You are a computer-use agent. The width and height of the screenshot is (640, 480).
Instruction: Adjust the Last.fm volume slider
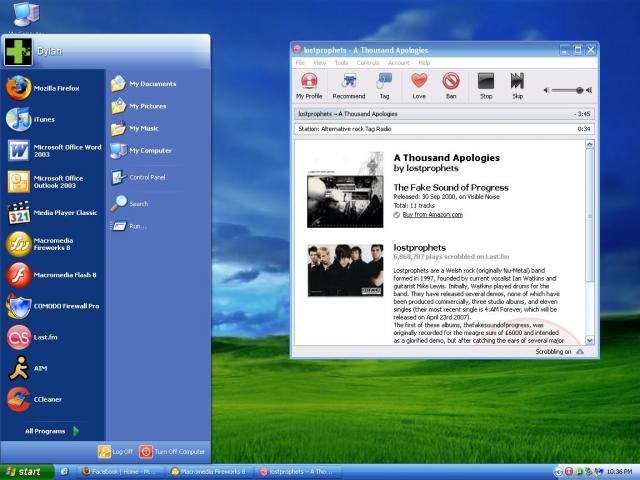[x=567, y=90]
